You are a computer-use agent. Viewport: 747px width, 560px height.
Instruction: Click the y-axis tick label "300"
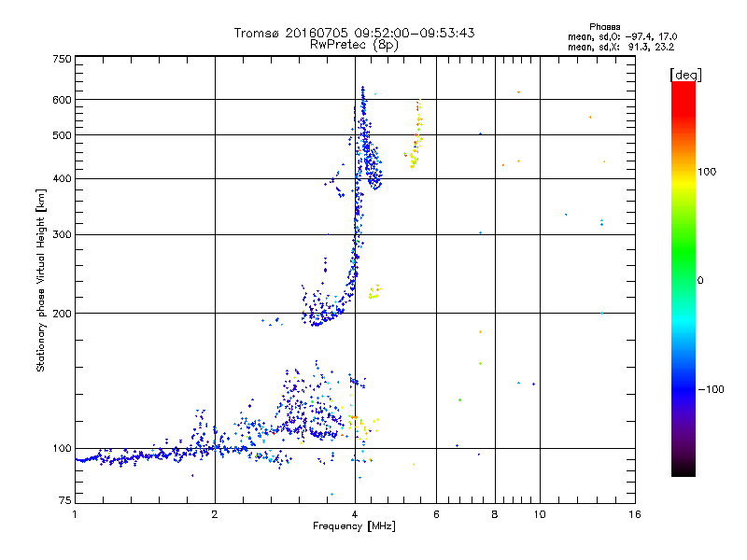[62, 234]
